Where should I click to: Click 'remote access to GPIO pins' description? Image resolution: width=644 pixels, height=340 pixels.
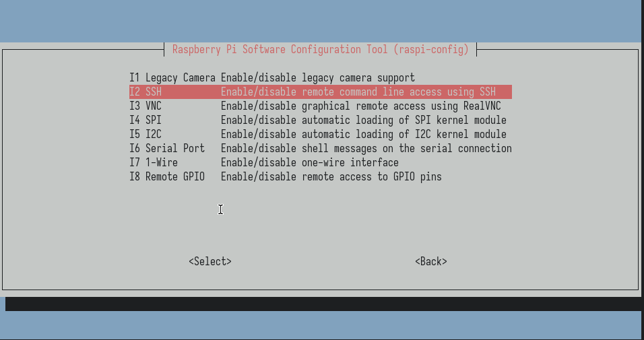click(x=372, y=176)
